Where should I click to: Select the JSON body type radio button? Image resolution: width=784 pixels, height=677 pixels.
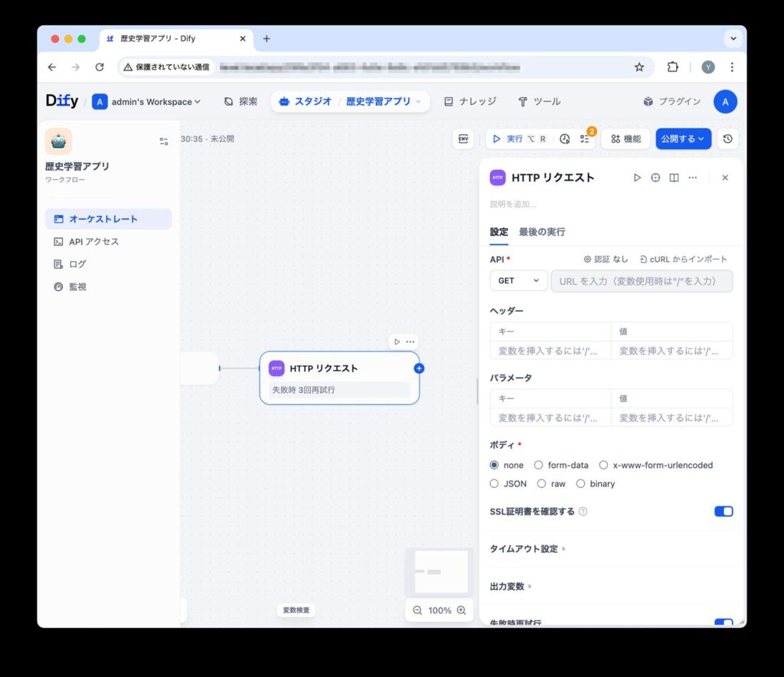click(496, 483)
